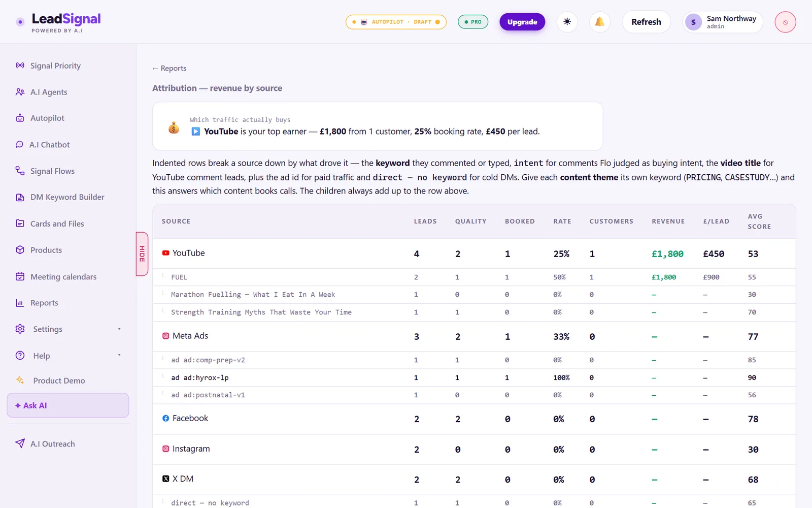812x508 pixels.
Task: Expand the X DM source row
Action: tap(474, 479)
